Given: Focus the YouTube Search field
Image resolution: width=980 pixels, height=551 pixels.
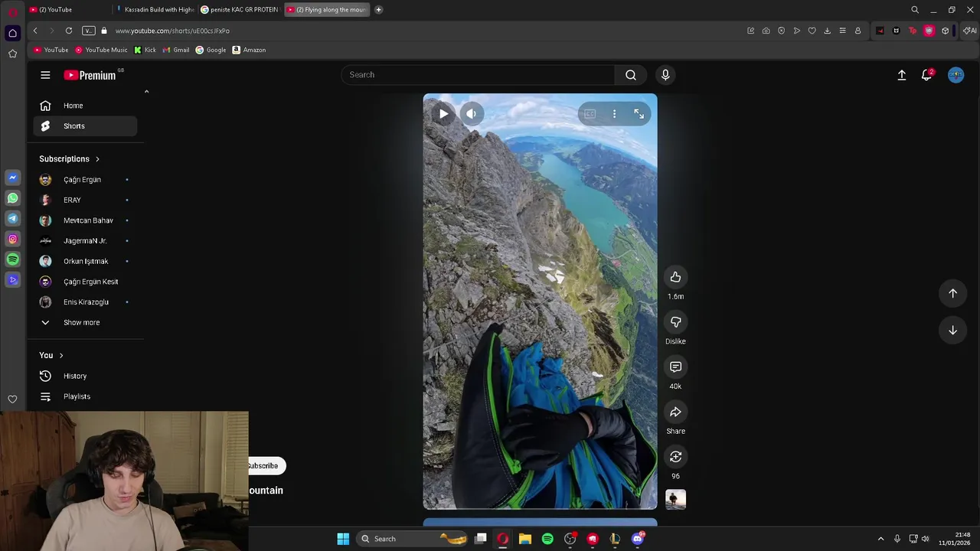Looking at the screenshot, I should (x=478, y=74).
